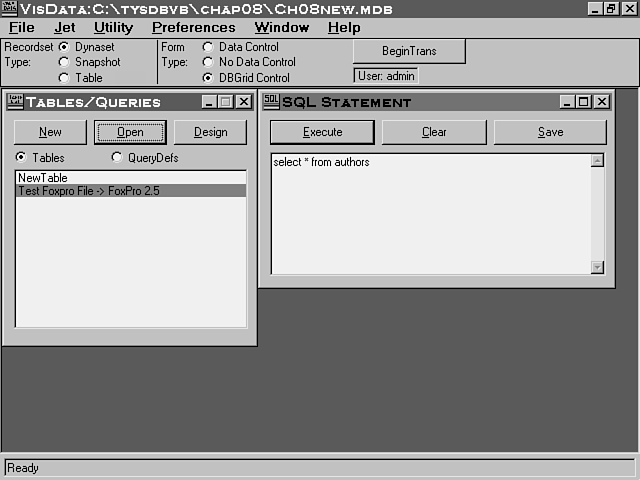Select NewTable in the tables list
Screen dimensions: 640x480
pyautogui.click(x=43, y=178)
